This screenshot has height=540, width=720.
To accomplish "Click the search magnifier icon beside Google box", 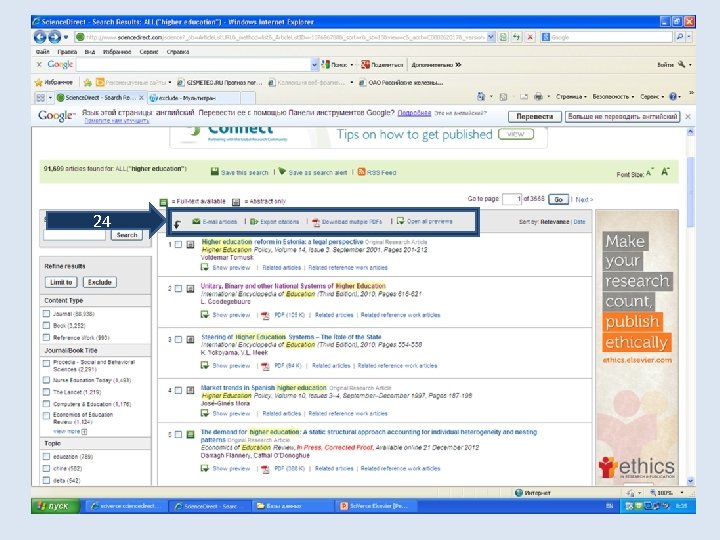I will [680, 37].
